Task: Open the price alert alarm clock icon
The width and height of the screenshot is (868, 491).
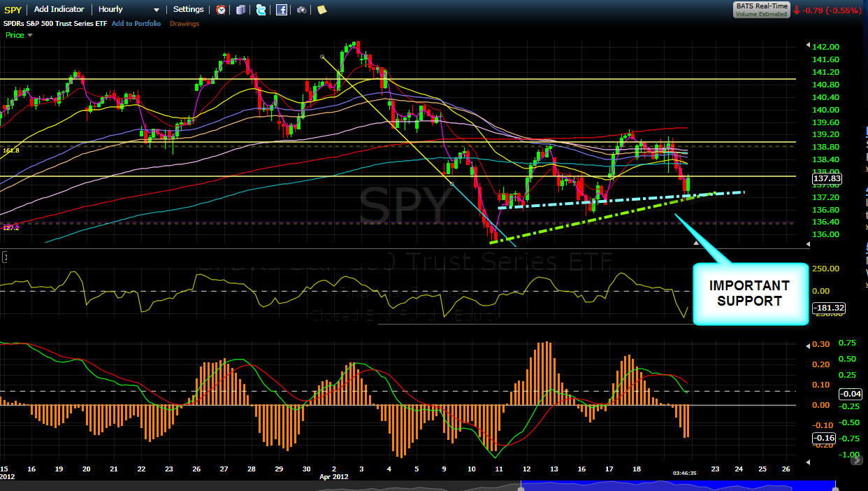Action: (x=221, y=10)
